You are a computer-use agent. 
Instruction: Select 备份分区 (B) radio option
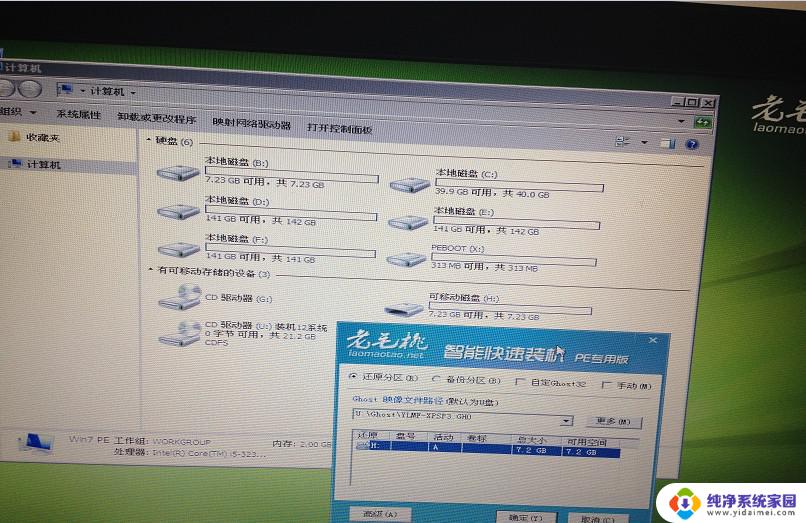click(x=436, y=379)
